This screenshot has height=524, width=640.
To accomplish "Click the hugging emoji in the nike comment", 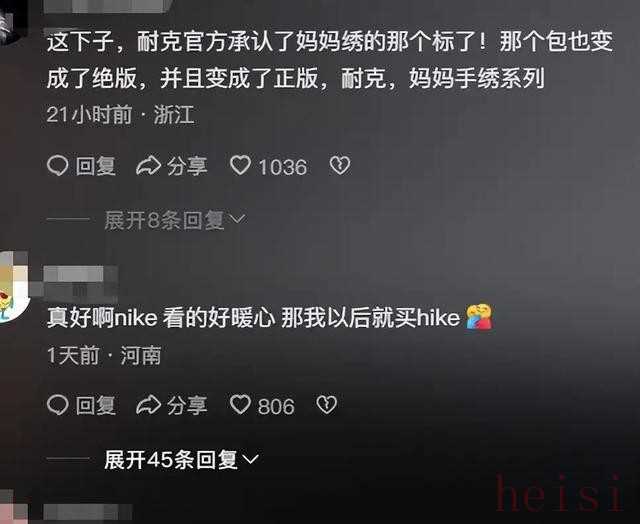I will click(480, 316).
